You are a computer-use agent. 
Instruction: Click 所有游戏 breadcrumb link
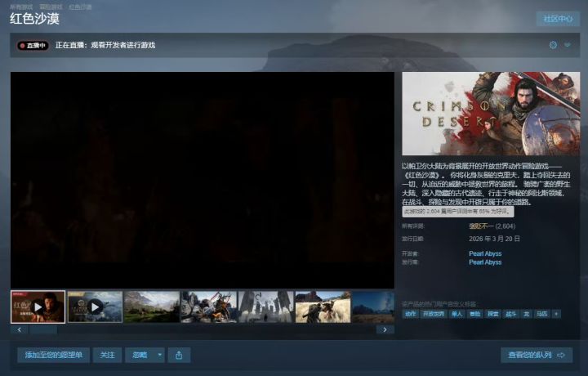(21, 7)
